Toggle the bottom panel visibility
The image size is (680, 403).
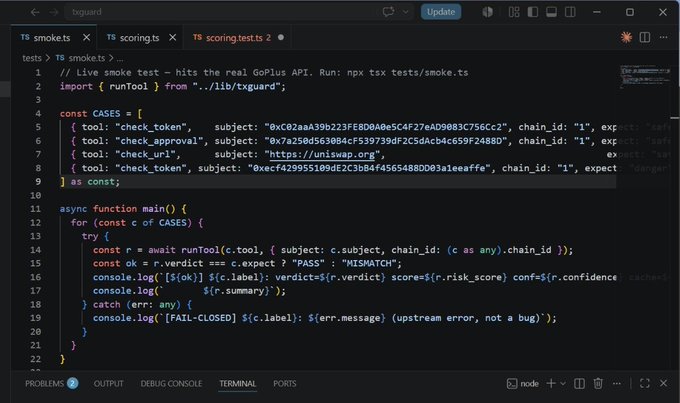coord(551,12)
